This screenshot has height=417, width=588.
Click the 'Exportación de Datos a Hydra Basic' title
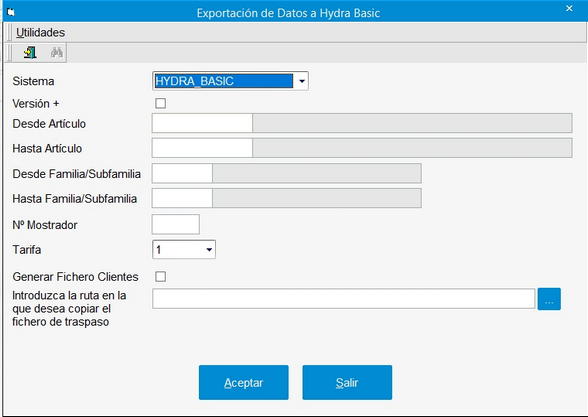click(288, 13)
